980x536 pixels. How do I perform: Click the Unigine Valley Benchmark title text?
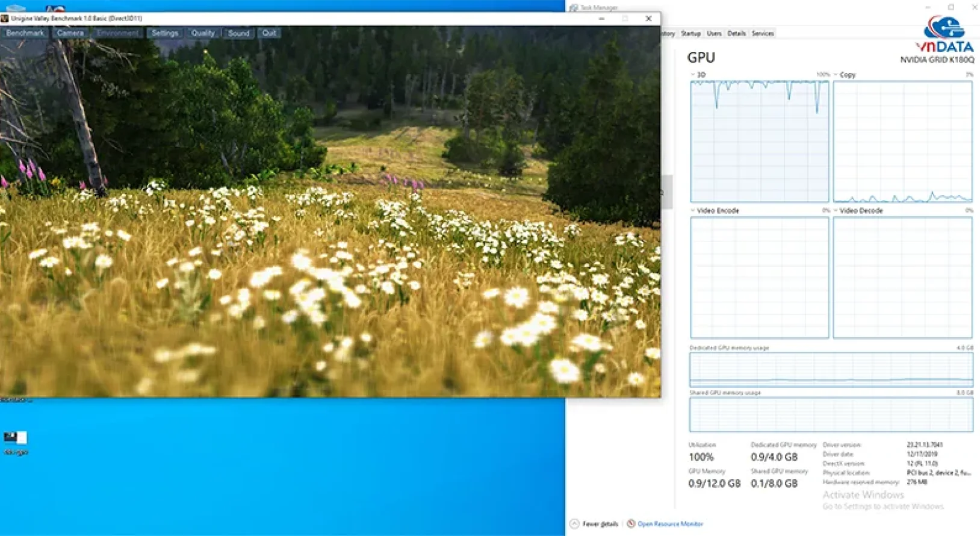tap(76, 19)
